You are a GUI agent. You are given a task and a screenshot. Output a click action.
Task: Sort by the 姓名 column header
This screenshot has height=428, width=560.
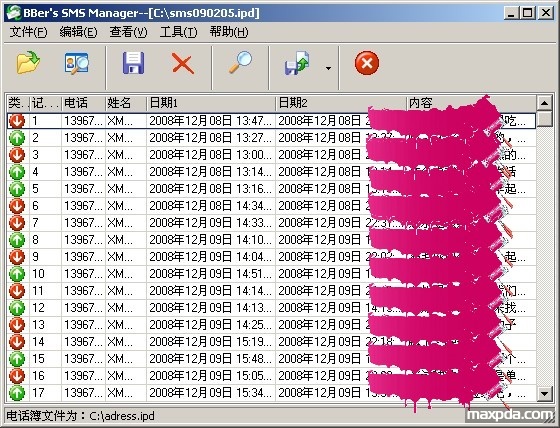tap(126, 103)
